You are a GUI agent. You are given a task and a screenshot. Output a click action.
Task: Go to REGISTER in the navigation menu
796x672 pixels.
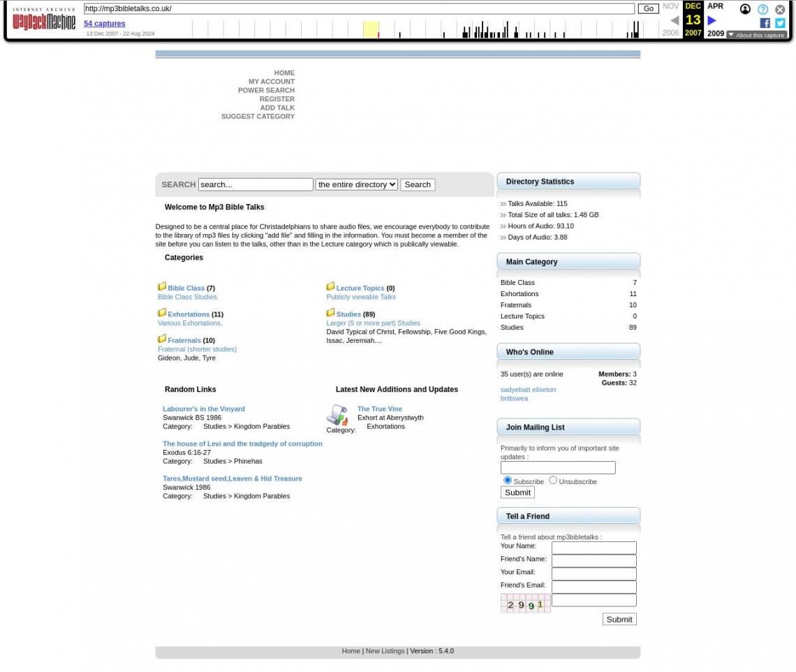click(x=277, y=99)
